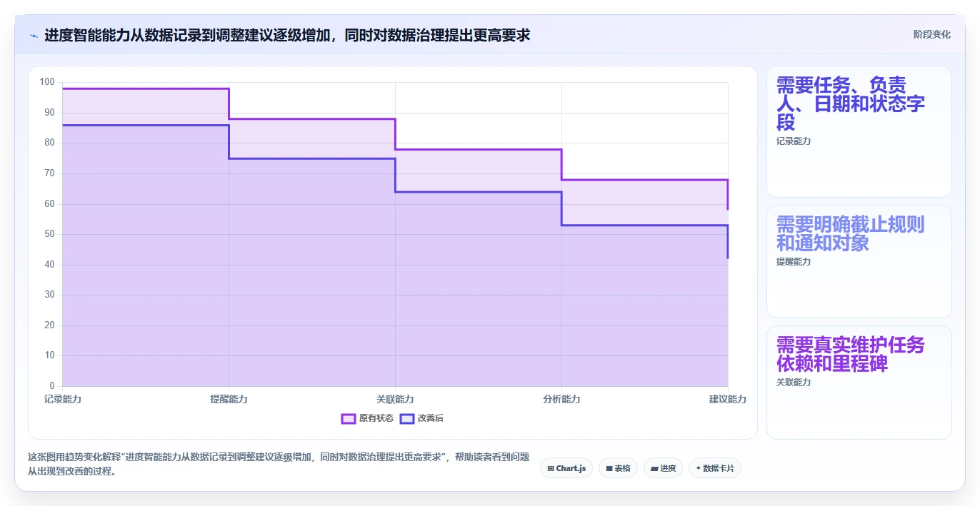Click the 提醒能力 x-axis label

[229, 399]
